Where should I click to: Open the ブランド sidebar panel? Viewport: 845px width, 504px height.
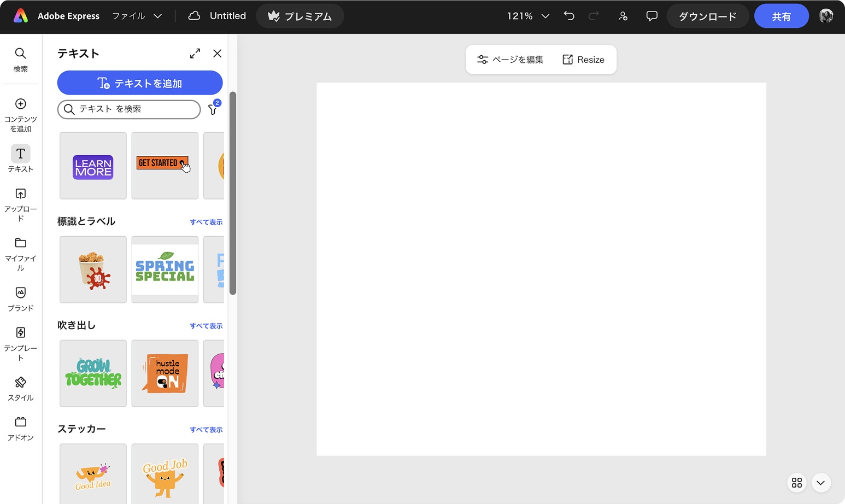[21, 299]
